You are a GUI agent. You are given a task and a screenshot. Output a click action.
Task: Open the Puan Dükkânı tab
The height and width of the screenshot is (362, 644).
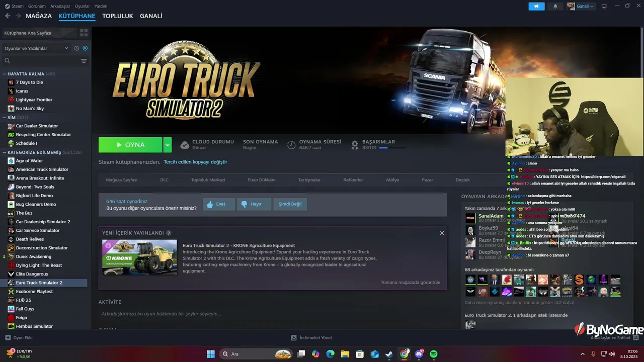262,179
